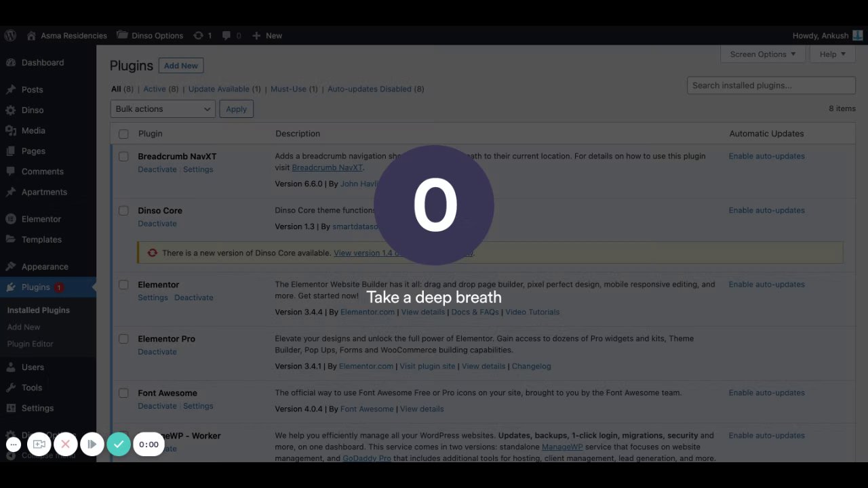Expand the Screen Options panel
The image size is (868, 488).
(x=763, y=54)
